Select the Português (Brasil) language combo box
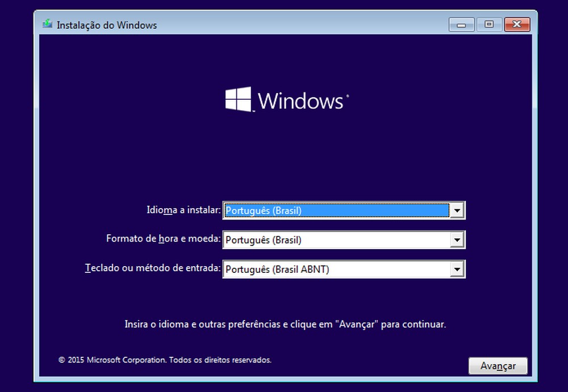 click(x=335, y=210)
